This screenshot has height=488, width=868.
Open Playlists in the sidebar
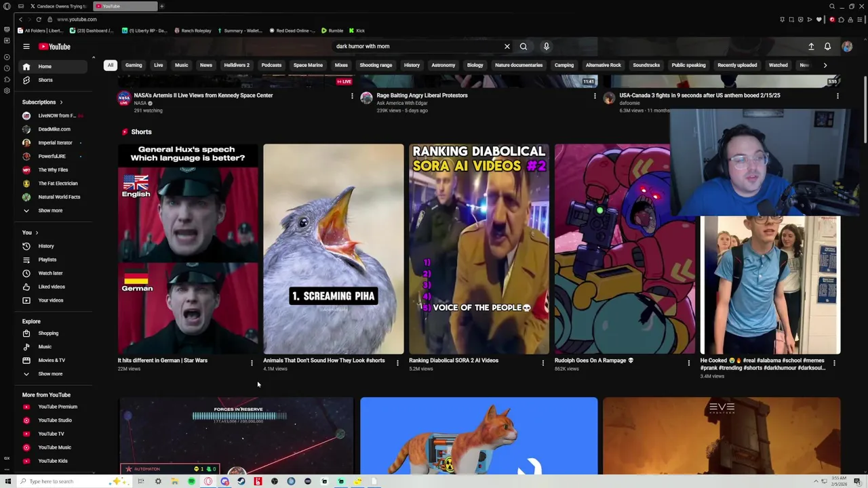pos(53,260)
